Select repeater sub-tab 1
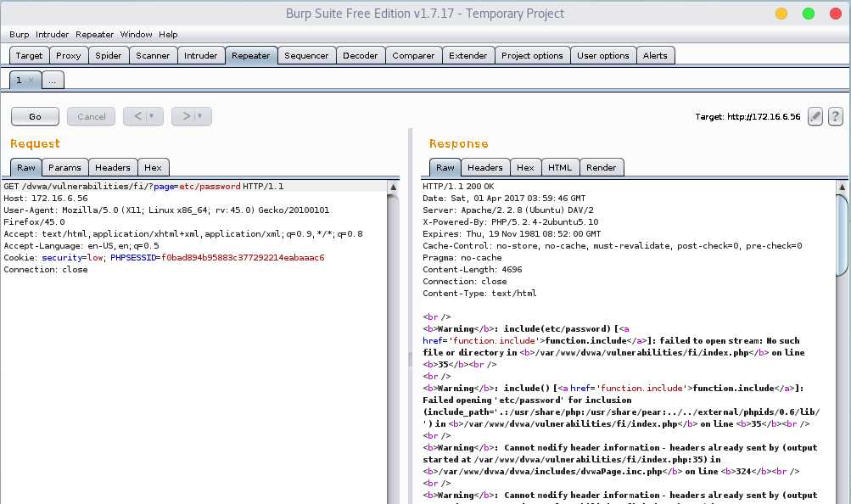 (x=20, y=81)
